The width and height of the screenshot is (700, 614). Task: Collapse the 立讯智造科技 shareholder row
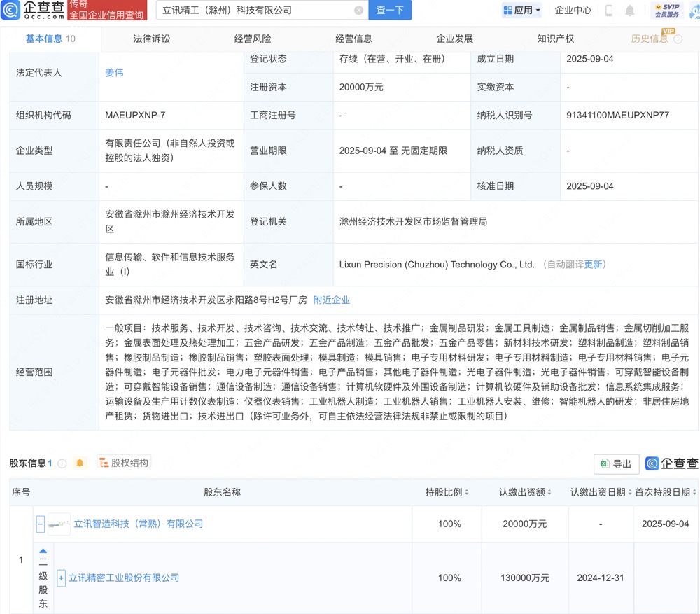tap(41, 524)
